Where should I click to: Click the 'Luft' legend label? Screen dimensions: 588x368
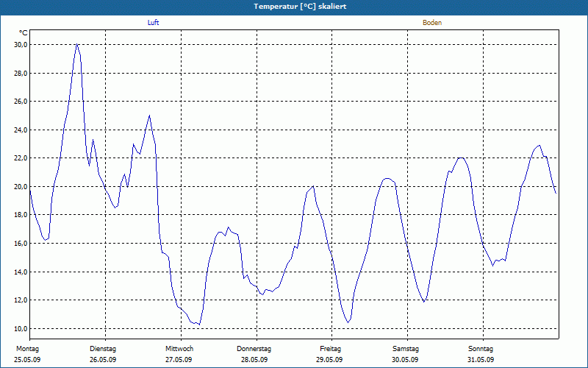coord(153,23)
